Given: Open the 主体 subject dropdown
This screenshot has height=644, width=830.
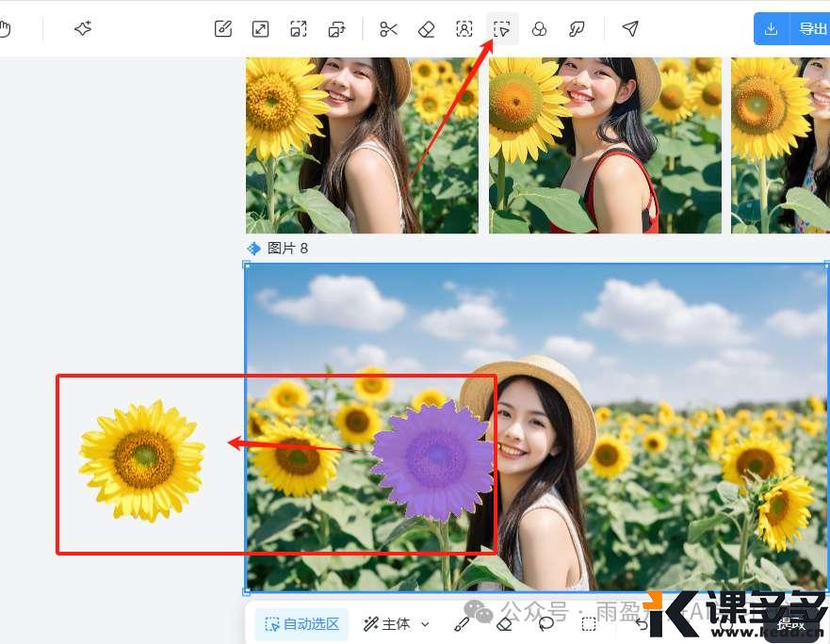Looking at the screenshot, I should point(397,624).
